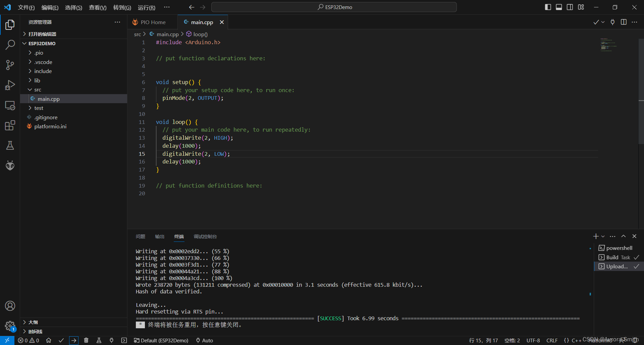The image size is (644, 345).
Task: Expand the Timeline (时间线) section
Action: click(73, 331)
